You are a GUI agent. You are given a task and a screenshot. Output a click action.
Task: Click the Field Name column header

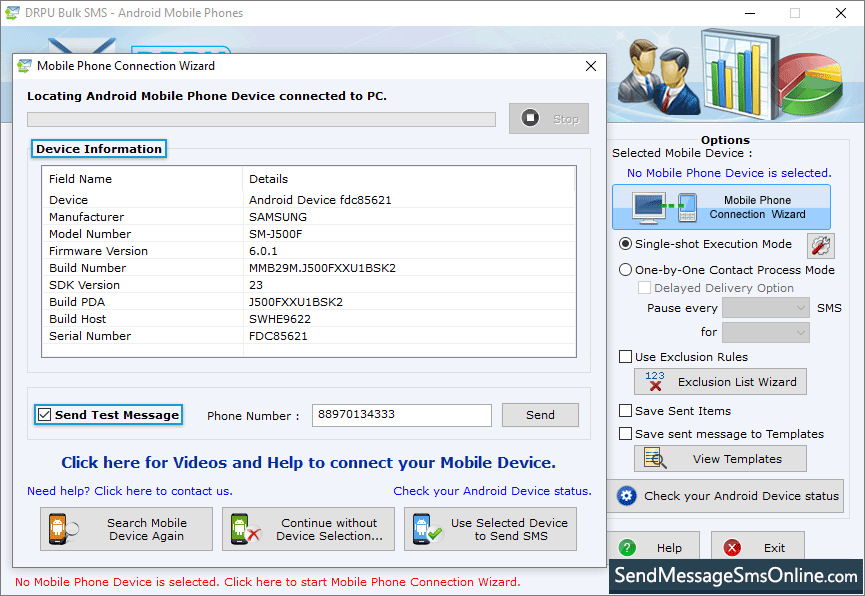pyautogui.click(x=81, y=179)
